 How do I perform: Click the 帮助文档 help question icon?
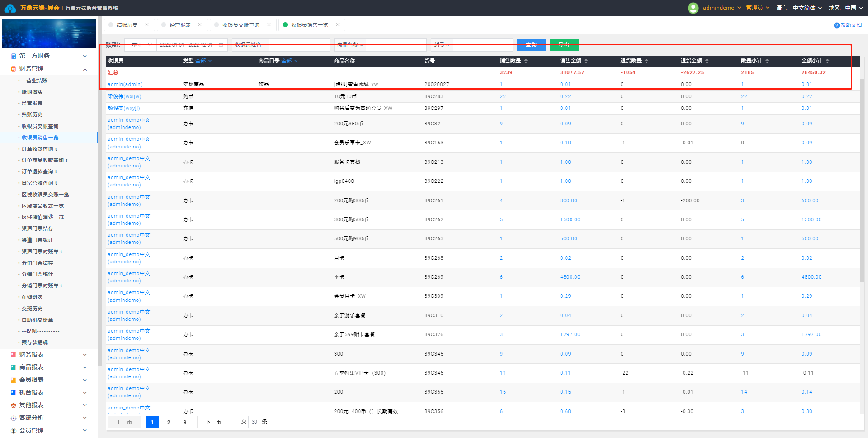836,25
